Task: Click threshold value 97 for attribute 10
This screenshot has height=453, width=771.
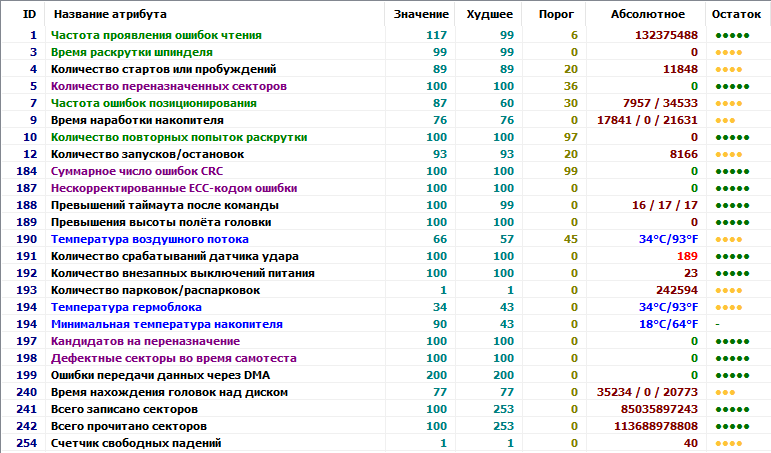Action: (570, 137)
